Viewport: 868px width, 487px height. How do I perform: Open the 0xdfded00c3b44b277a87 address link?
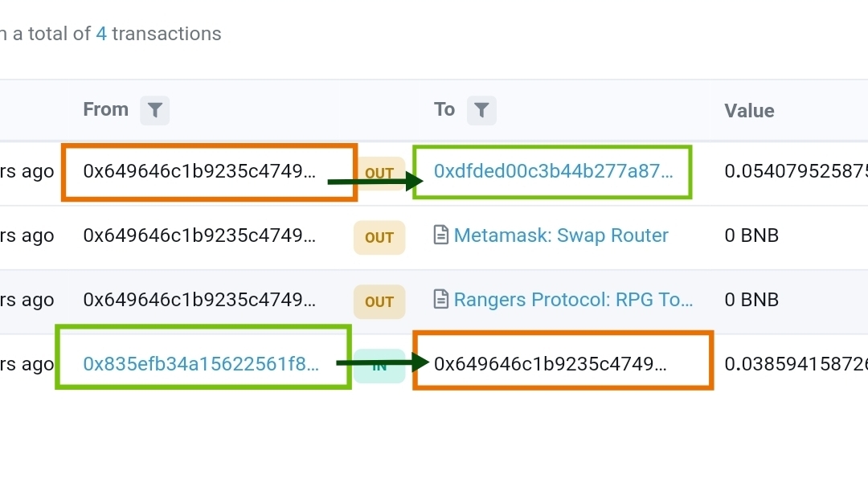pyautogui.click(x=553, y=171)
